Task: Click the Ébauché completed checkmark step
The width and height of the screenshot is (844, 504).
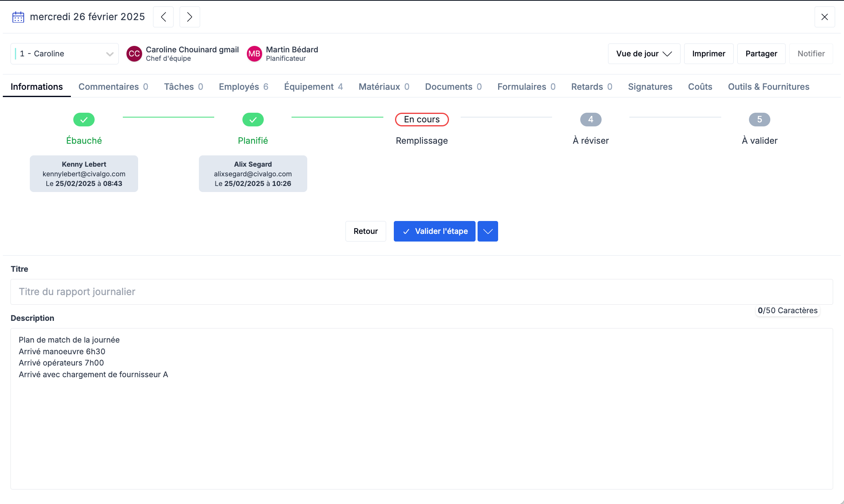Action: (x=84, y=120)
